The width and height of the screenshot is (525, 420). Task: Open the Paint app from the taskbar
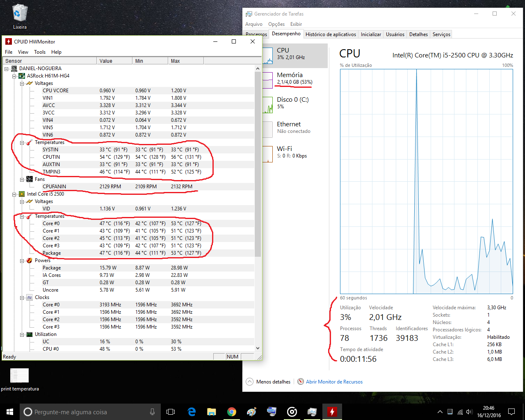(x=252, y=412)
